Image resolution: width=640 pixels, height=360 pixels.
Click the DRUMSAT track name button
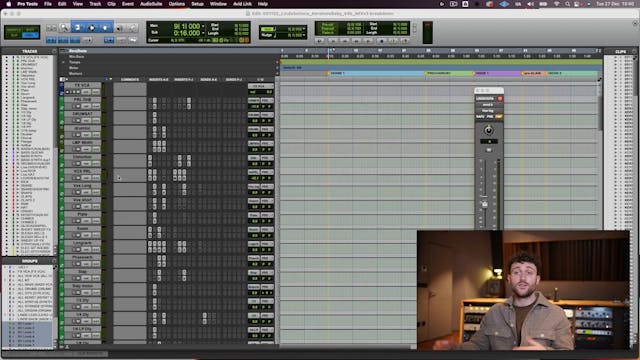[82, 114]
